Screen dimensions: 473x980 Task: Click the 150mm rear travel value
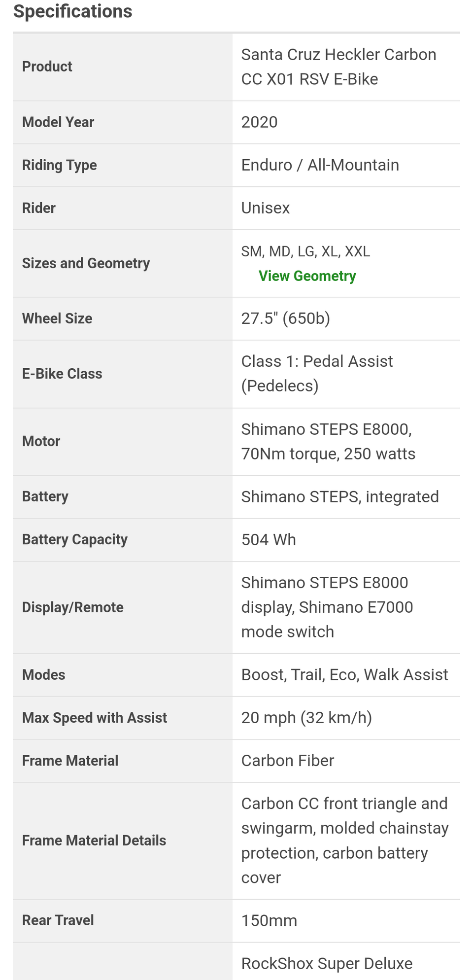[x=269, y=921]
